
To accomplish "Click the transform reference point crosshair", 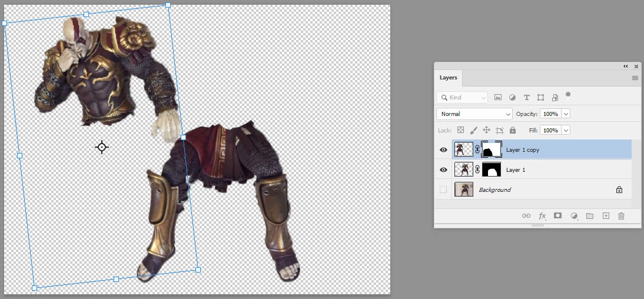I will (102, 147).
